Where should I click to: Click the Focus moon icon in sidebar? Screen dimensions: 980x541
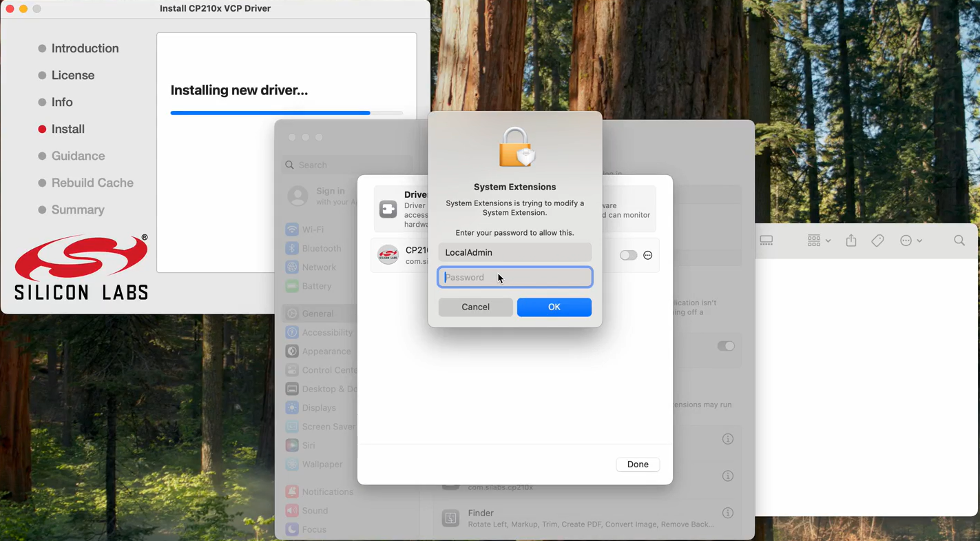[292, 529]
